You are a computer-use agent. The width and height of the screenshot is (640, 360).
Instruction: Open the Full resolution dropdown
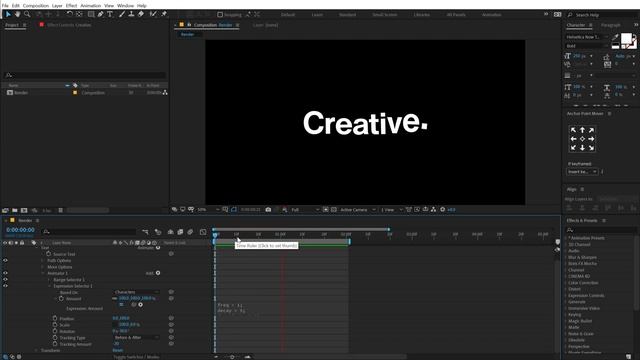click(x=305, y=209)
